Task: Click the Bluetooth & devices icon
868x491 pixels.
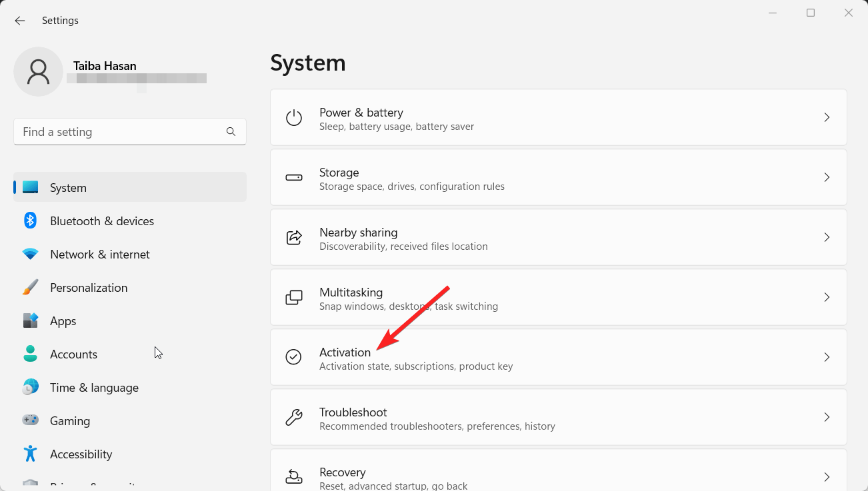Action: pos(30,221)
